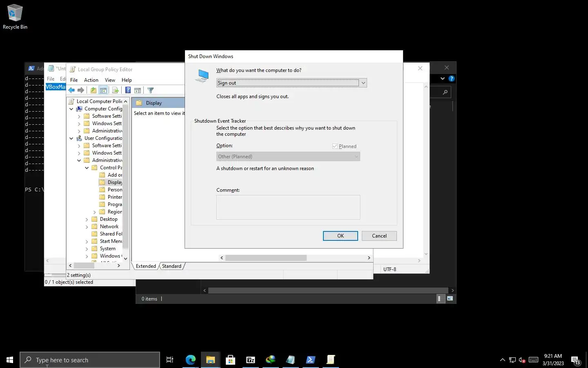588x368 pixels.
Task: Click the details view button in Explorer status bar
Action: tap(439, 298)
